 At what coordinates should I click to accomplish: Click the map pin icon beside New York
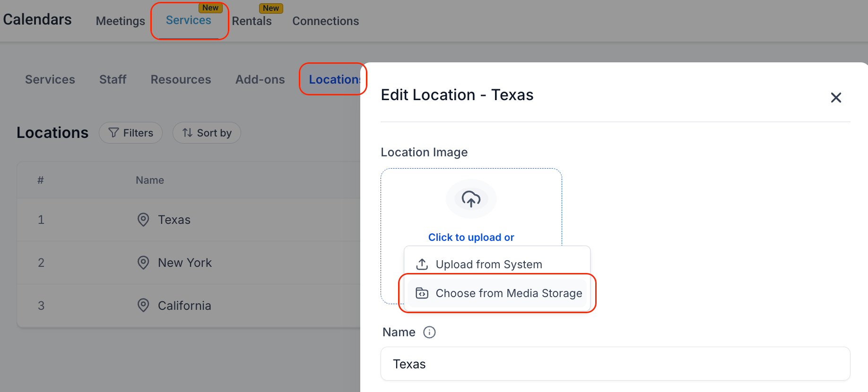[x=143, y=263]
